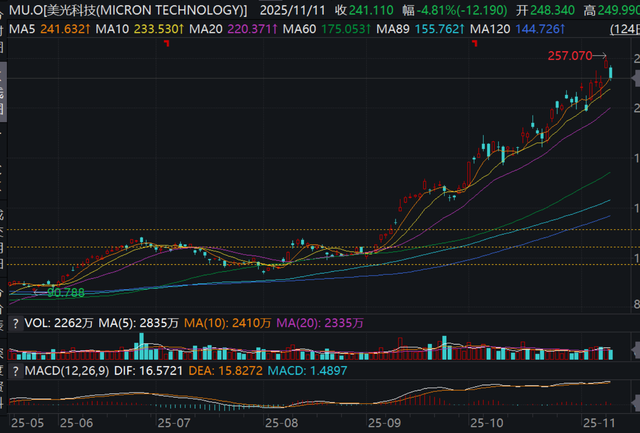Click the help icon next to MACD(12,26,9)
This screenshot has height=433, width=640.
(x=14, y=371)
